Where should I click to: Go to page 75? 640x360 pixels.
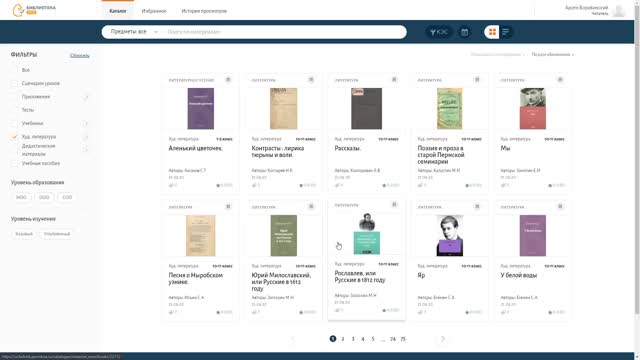click(403, 339)
